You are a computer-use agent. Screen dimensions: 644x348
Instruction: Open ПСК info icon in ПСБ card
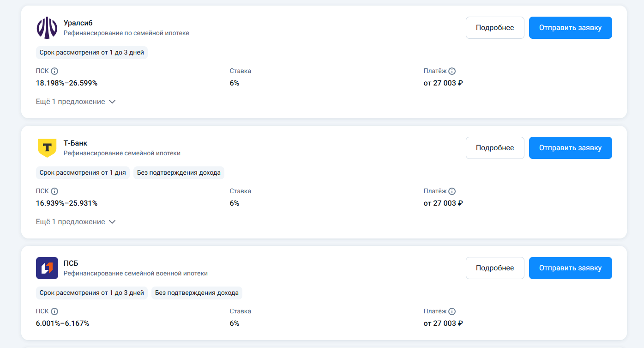54,311
